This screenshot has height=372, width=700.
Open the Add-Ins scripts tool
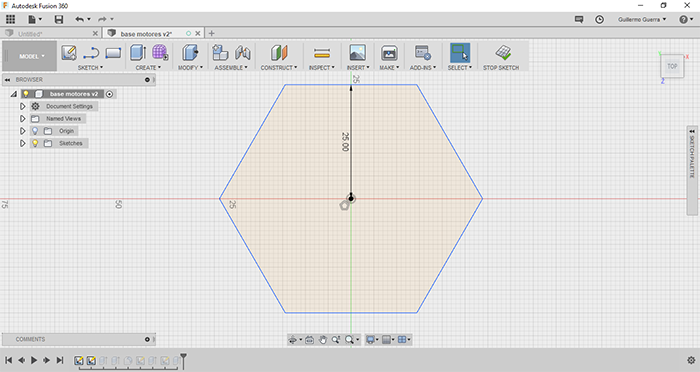(x=422, y=53)
